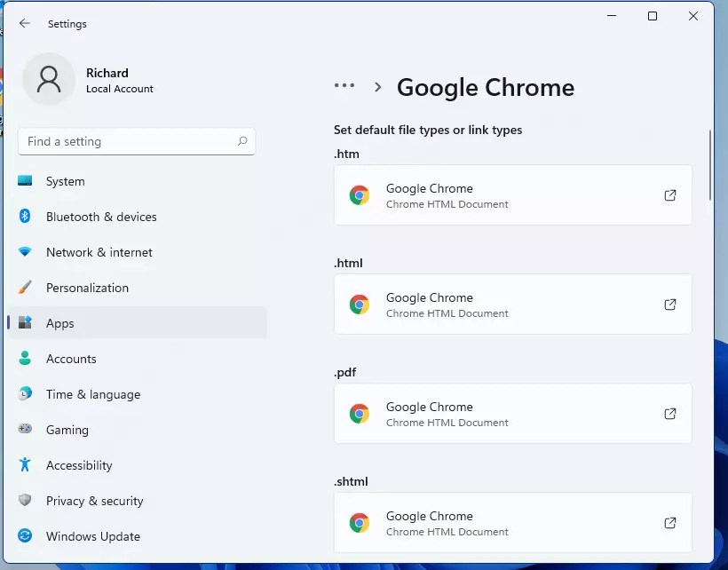This screenshot has height=570, width=728.
Task: Click open-link icon on .htm card
Action: [670, 195]
